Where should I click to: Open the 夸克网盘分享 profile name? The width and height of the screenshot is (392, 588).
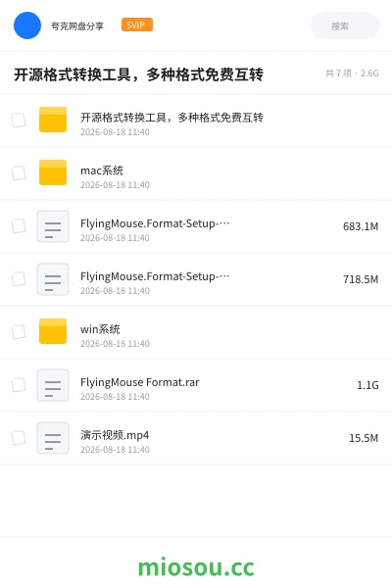point(77,25)
